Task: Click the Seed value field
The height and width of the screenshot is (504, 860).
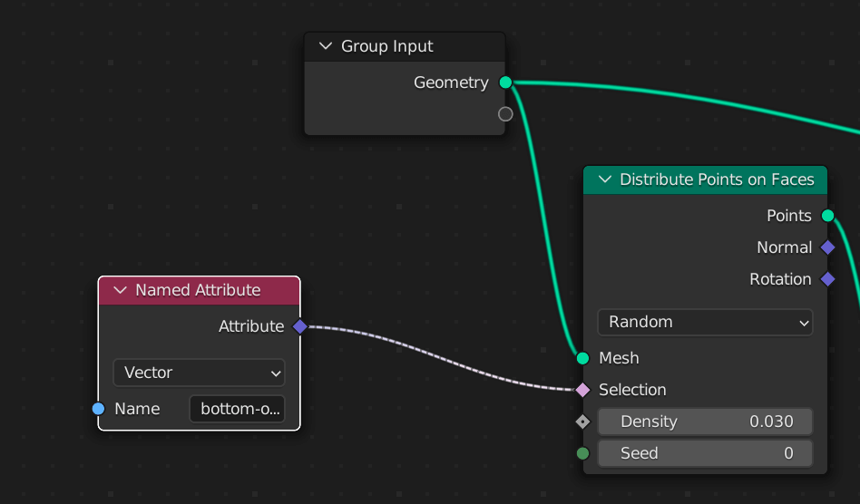Action: point(705,453)
